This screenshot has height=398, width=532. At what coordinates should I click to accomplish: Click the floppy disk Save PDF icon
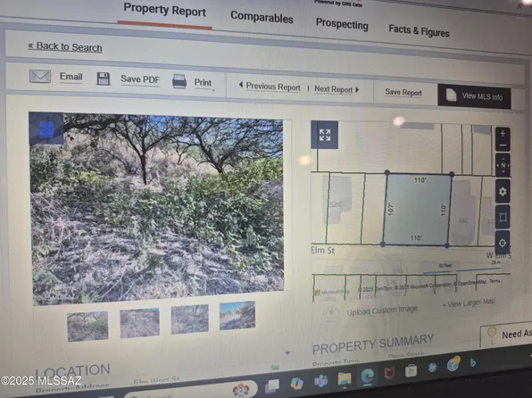coord(104,79)
